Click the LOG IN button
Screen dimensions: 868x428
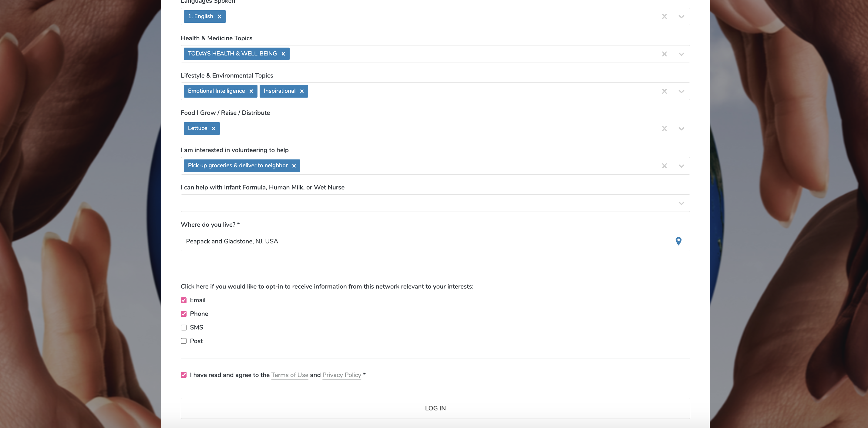click(x=435, y=408)
